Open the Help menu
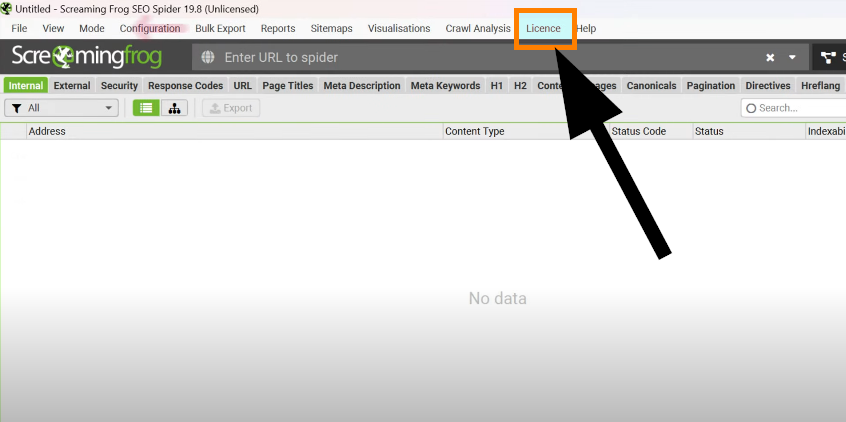 (586, 29)
